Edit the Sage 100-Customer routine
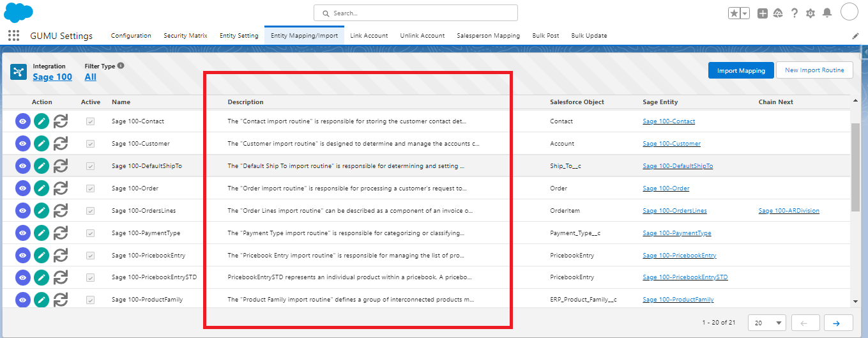 [42, 144]
